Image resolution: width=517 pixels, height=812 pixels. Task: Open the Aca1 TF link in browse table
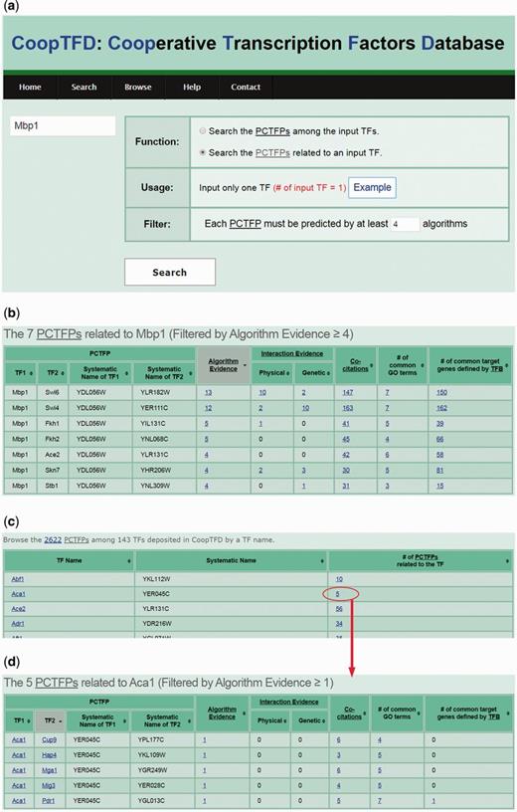[18, 594]
